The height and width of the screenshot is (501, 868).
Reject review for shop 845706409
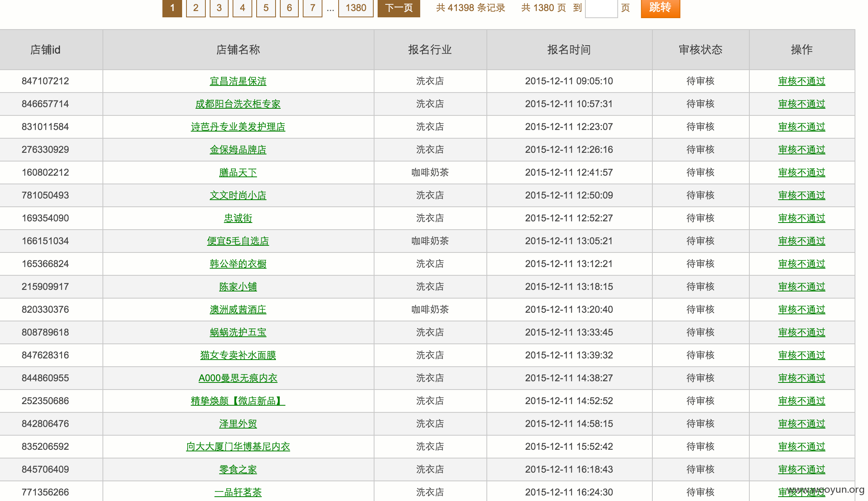pos(802,469)
